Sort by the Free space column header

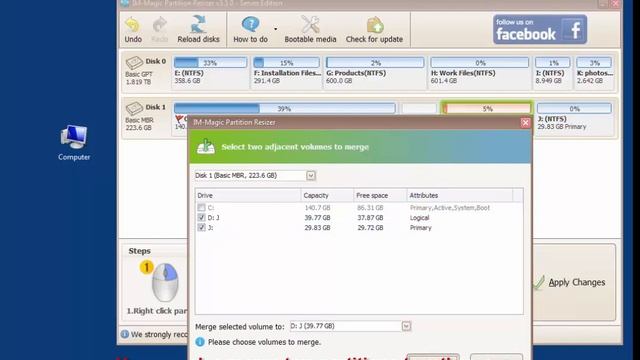tap(380, 196)
